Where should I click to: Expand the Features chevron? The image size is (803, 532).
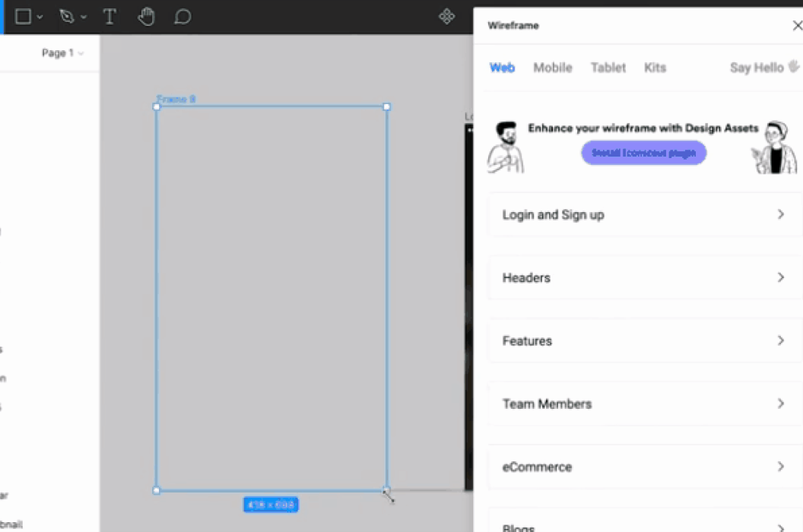tap(780, 340)
